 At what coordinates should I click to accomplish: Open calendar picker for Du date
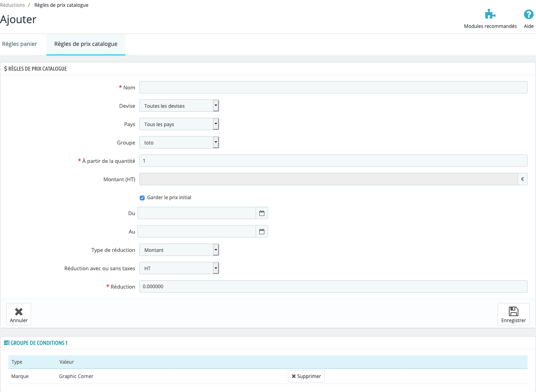point(262,213)
